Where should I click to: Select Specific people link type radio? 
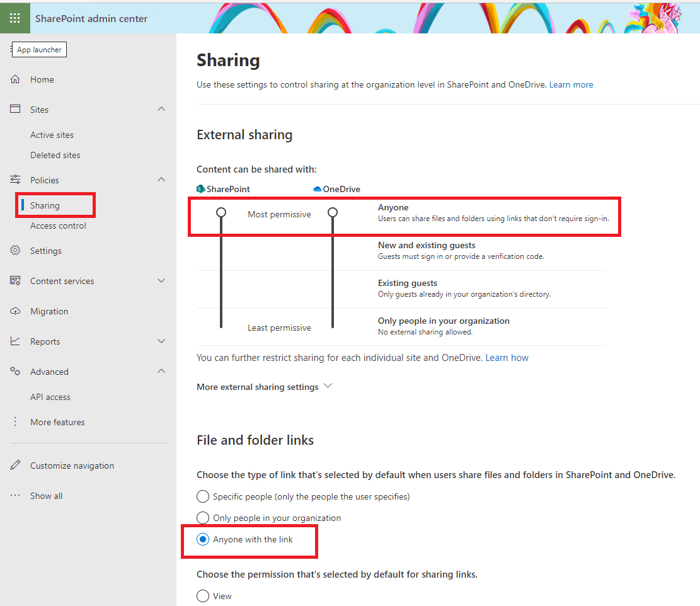point(203,496)
